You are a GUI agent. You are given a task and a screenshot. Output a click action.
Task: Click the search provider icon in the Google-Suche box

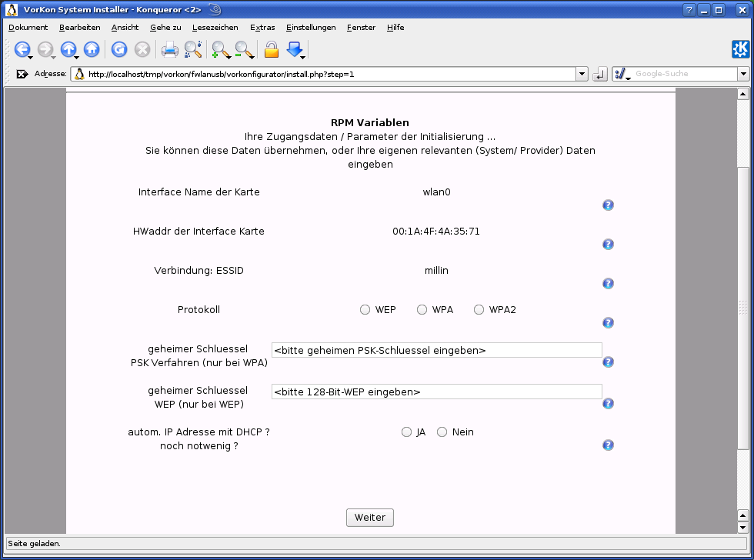point(620,74)
